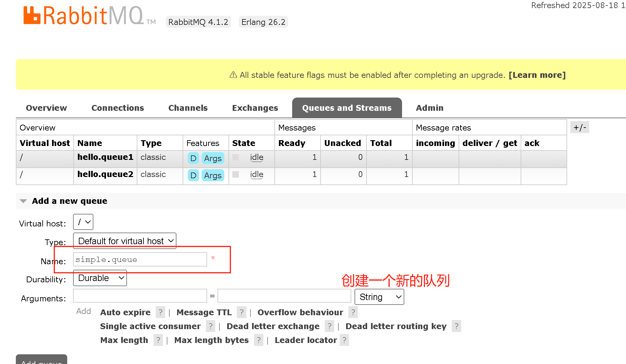Sort by the Total column header
The height and width of the screenshot is (364, 626).
click(x=381, y=143)
